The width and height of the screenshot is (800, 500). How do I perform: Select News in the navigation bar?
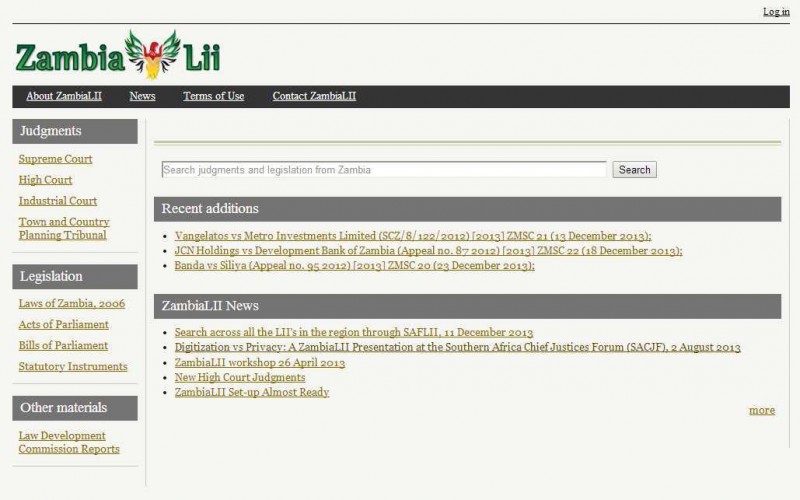point(142,97)
